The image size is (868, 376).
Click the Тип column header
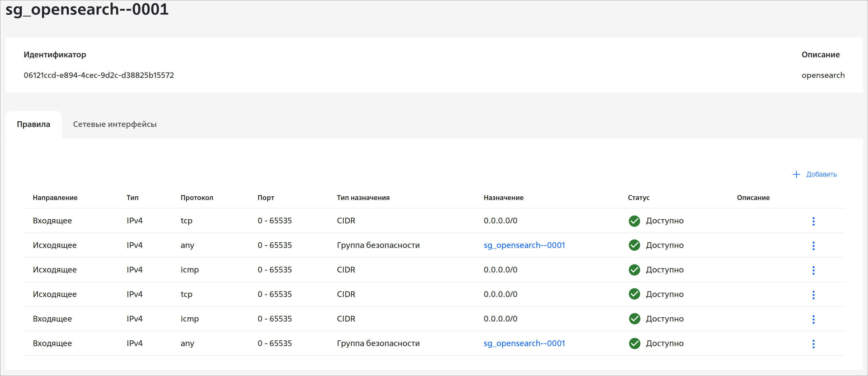click(133, 198)
